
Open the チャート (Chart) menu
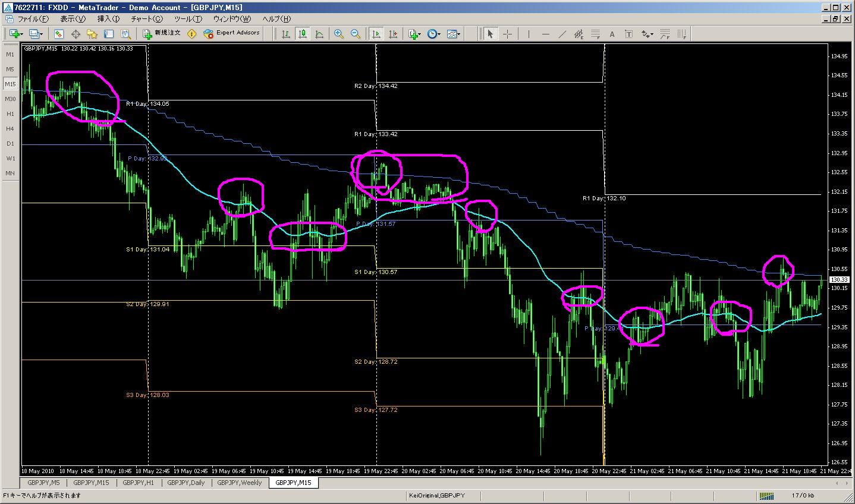click(146, 19)
